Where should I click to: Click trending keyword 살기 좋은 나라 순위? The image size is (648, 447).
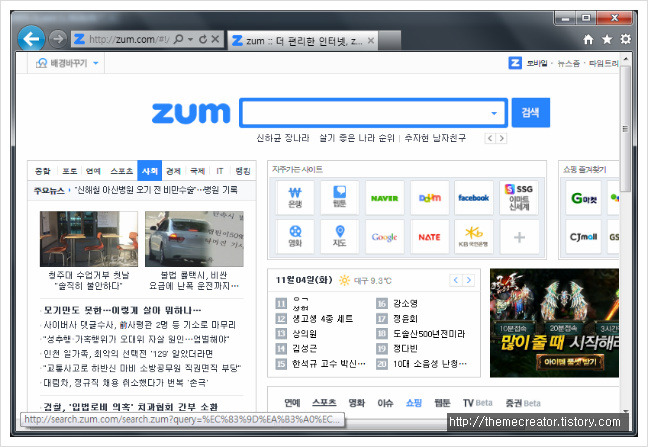click(357, 138)
